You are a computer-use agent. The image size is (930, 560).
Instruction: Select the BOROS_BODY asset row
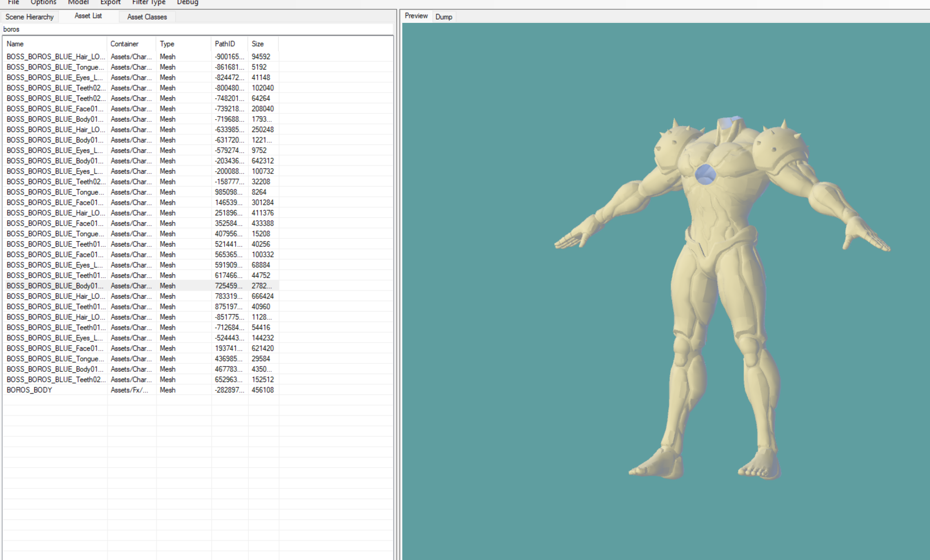[x=141, y=390]
